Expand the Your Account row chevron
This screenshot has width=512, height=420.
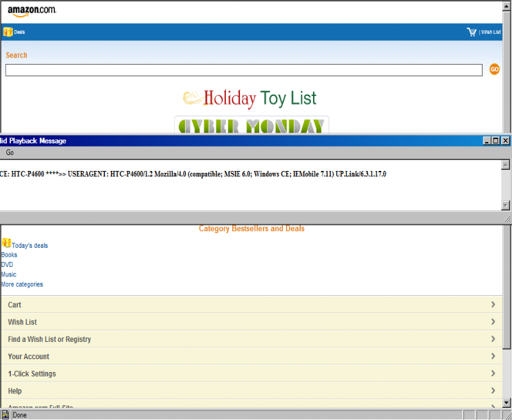(493, 356)
